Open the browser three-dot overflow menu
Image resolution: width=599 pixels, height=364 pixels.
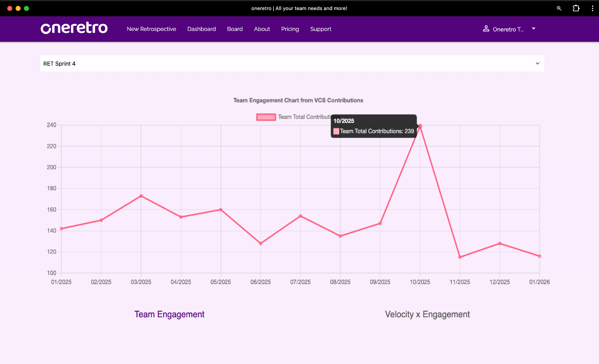592,8
